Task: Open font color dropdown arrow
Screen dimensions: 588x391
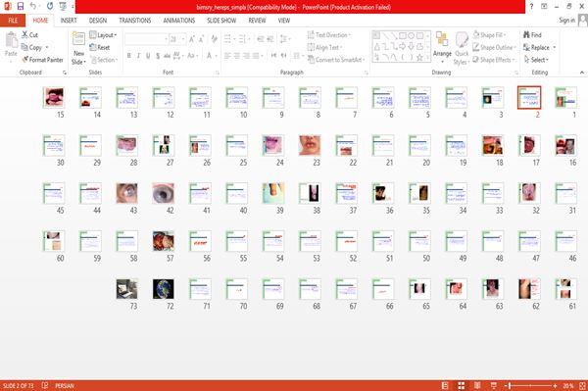Action: 216,56
